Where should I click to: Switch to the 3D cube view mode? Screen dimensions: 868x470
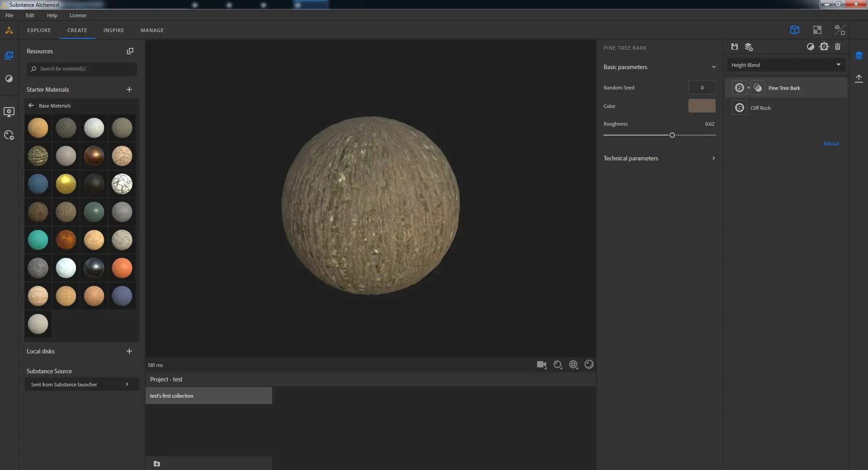[x=795, y=30]
